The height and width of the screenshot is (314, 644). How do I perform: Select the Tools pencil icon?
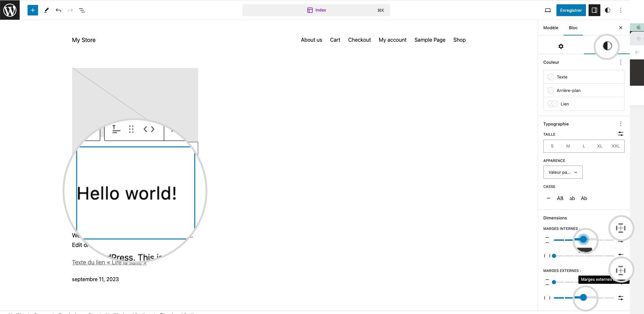point(46,10)
